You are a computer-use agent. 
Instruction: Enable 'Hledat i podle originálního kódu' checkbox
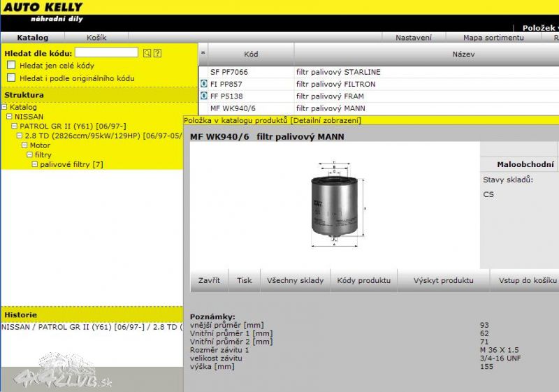(x=11, y=78)
